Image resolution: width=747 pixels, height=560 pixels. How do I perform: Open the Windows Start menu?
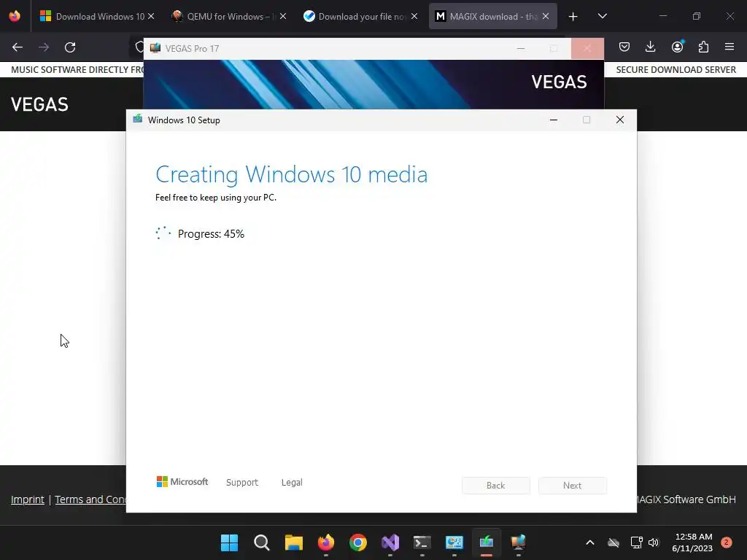pyautogui.click(x=229, y=542)
